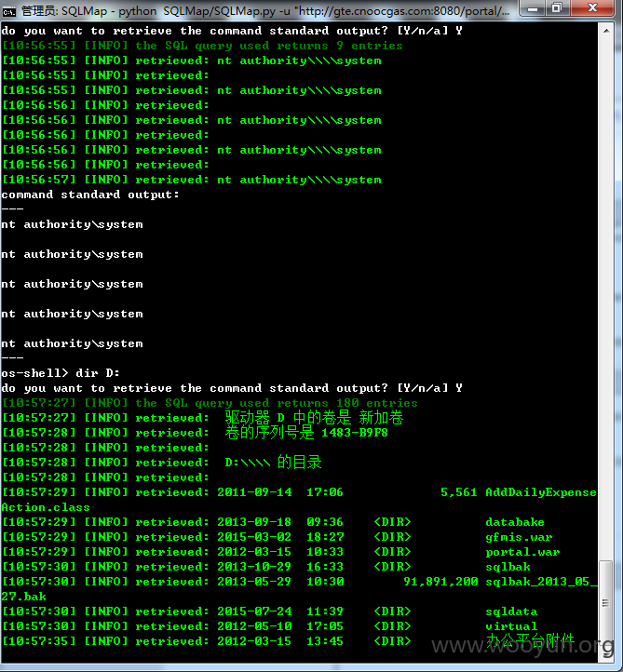Click date '2012-05-10 17:05'
The image size is (623, 672).
click(x=280, y=626)
